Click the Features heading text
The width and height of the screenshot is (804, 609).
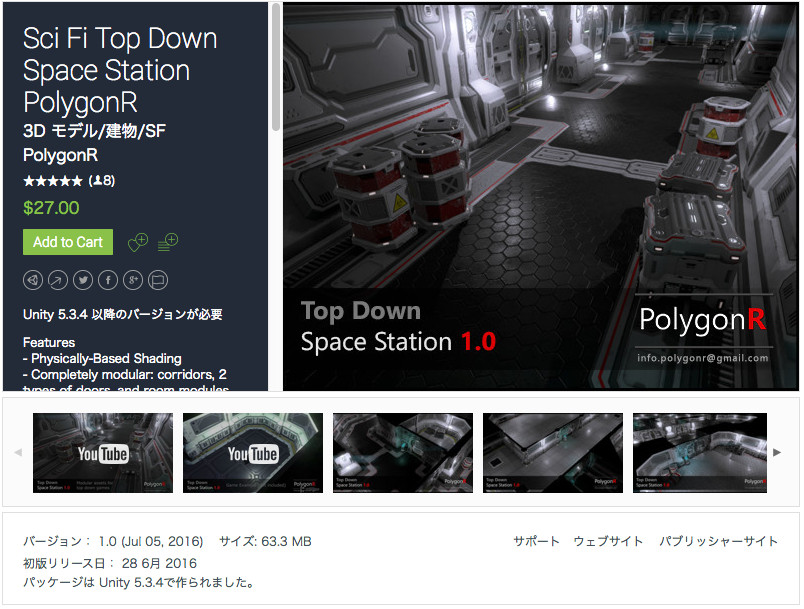[x=49, y=342]
